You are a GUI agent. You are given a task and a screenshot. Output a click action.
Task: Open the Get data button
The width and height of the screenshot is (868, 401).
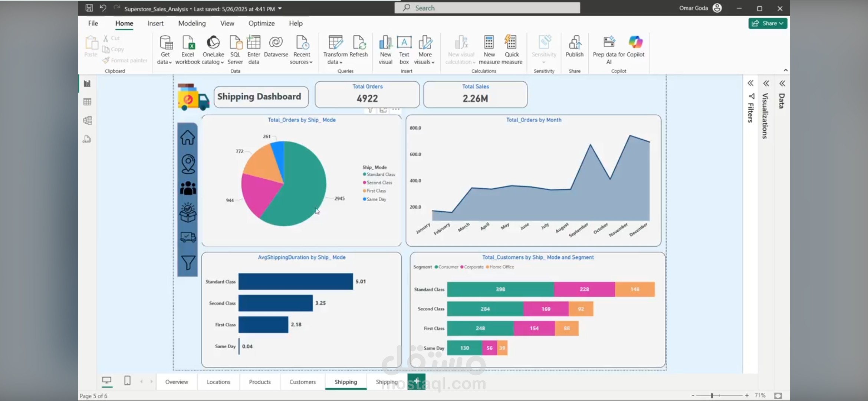coord(165,50)
